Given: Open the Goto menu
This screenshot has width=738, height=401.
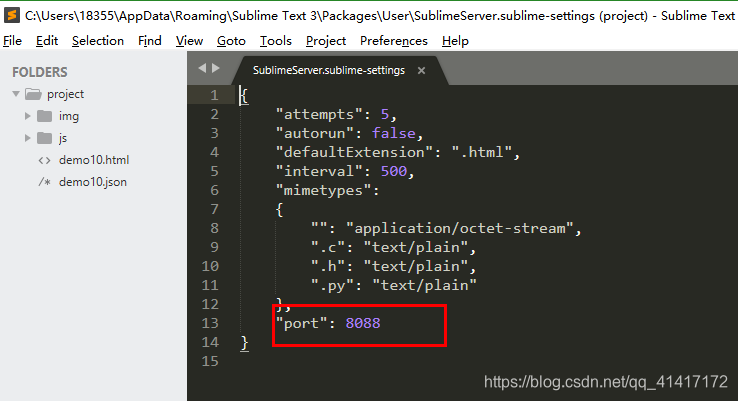Looking at the screenshot, I should coord(231,41).
